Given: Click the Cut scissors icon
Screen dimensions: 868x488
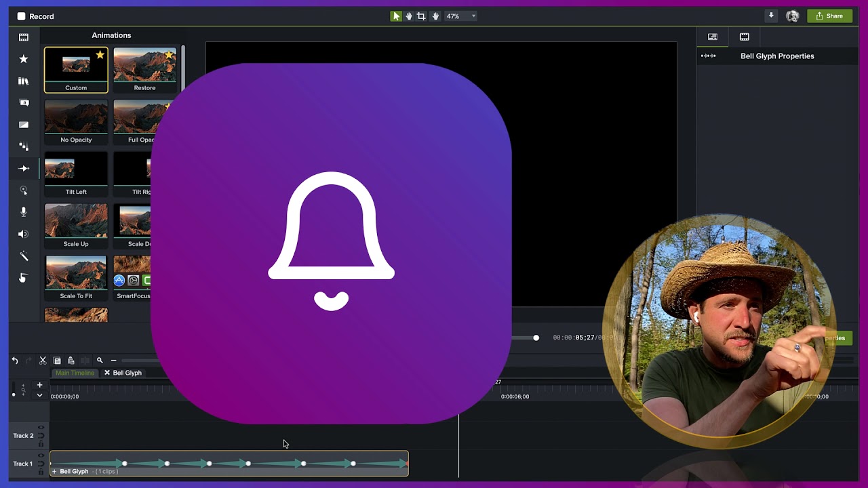Looking at the screenshot, I should [43, 361].
